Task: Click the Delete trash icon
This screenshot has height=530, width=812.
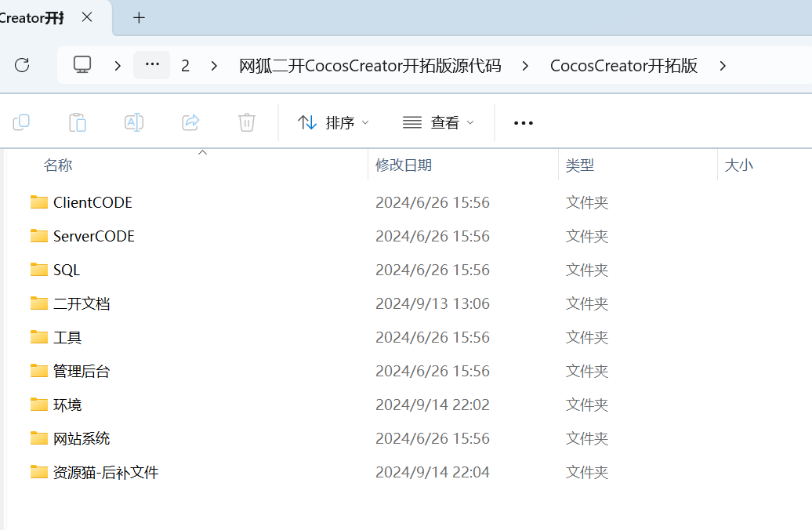Action: (x=247, y=123)
